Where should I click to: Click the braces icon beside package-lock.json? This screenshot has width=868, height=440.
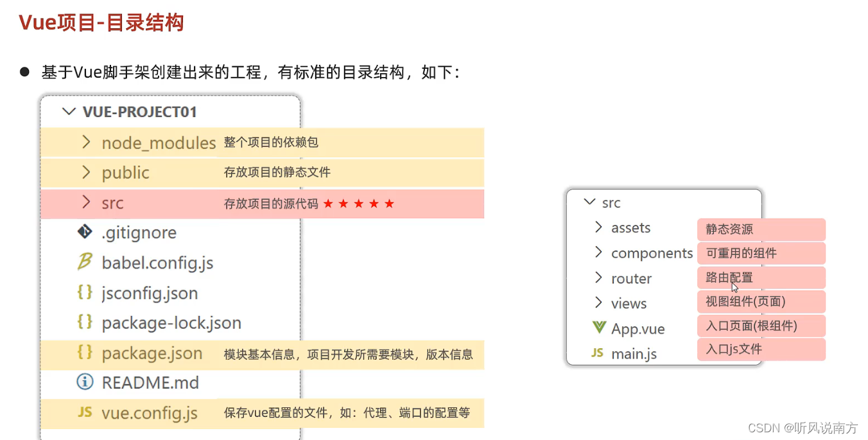[85, 322]
